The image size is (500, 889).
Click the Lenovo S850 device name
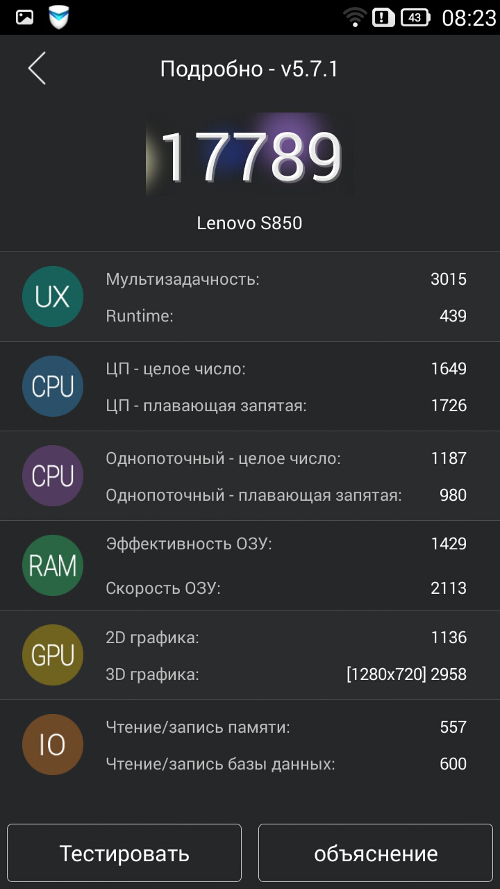point(249,223)
